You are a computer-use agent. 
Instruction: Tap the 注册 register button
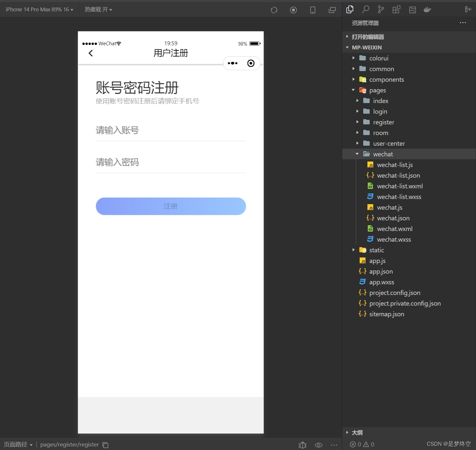point(171,206)
